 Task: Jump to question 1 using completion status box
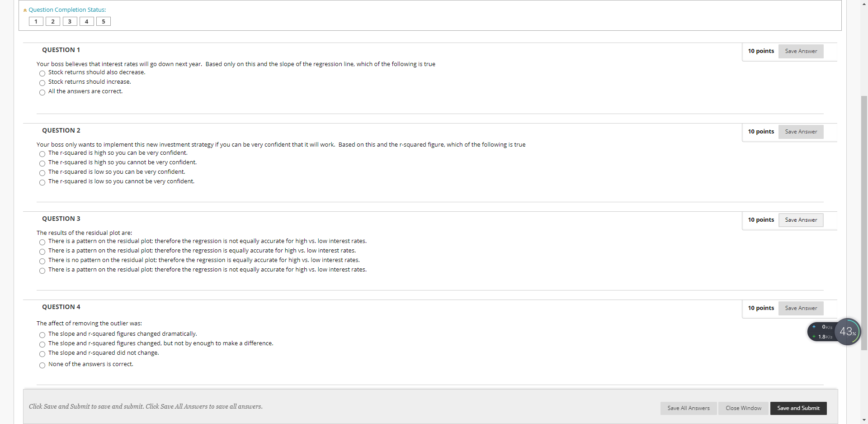(x=36, y=21)
